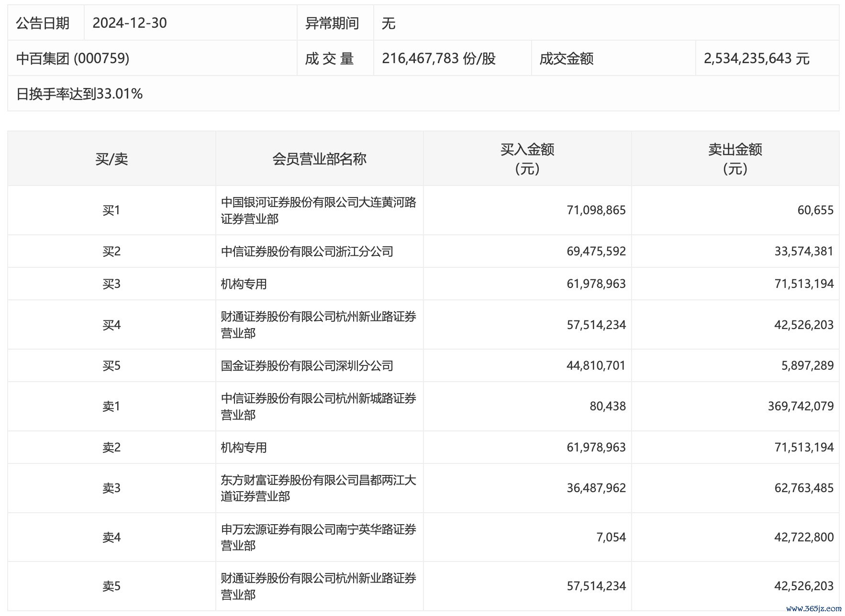Click the 异常期间 label
The width and height of the screenshot is (845, 616).
(332, 23)
